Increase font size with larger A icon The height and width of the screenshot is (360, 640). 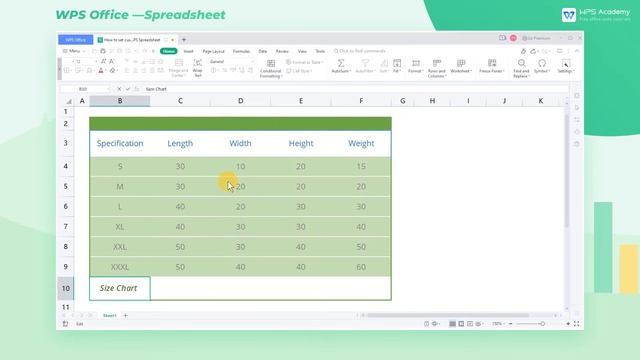coord(103,61)
